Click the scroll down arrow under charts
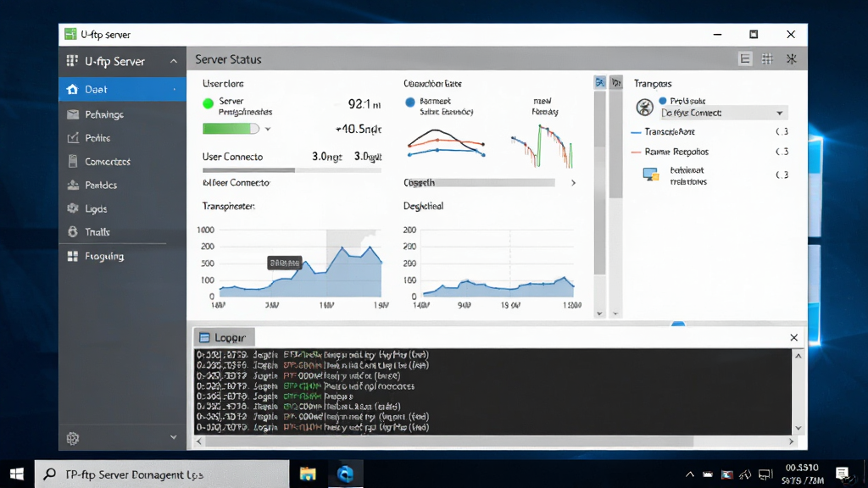Screen dimensions: 868x488 [x=599, y=313]
